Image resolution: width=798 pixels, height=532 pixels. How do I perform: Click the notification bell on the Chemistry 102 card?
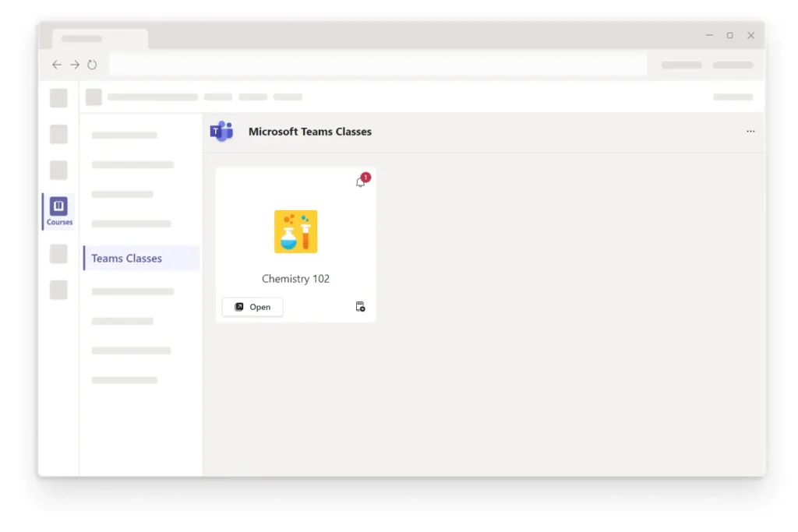360,181
